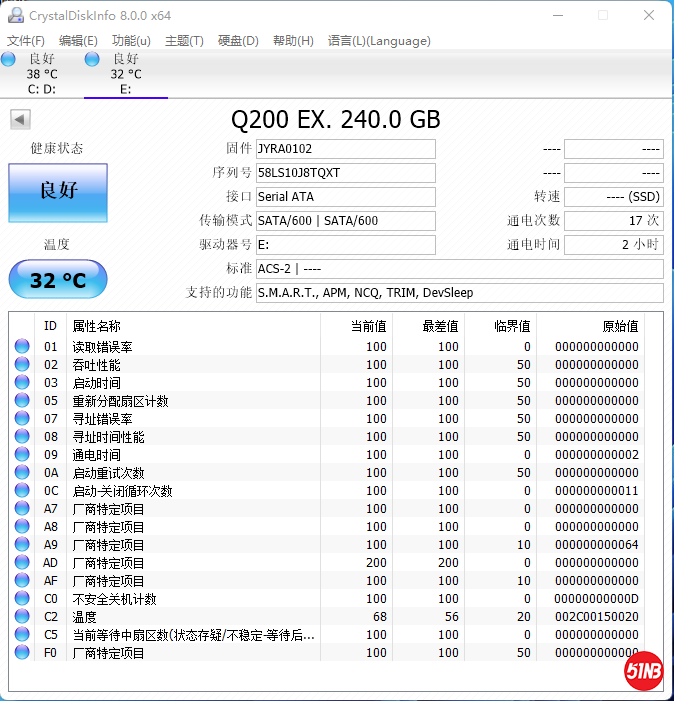The height and width of the screenshot is (701, 674).
Task: Select the C: D: disk status orb
Action: tap(9, 60)
